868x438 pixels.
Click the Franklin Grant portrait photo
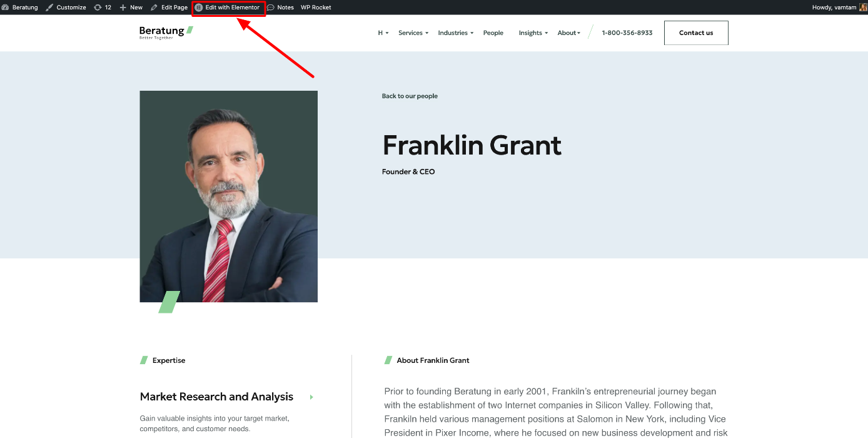(229, 196)
